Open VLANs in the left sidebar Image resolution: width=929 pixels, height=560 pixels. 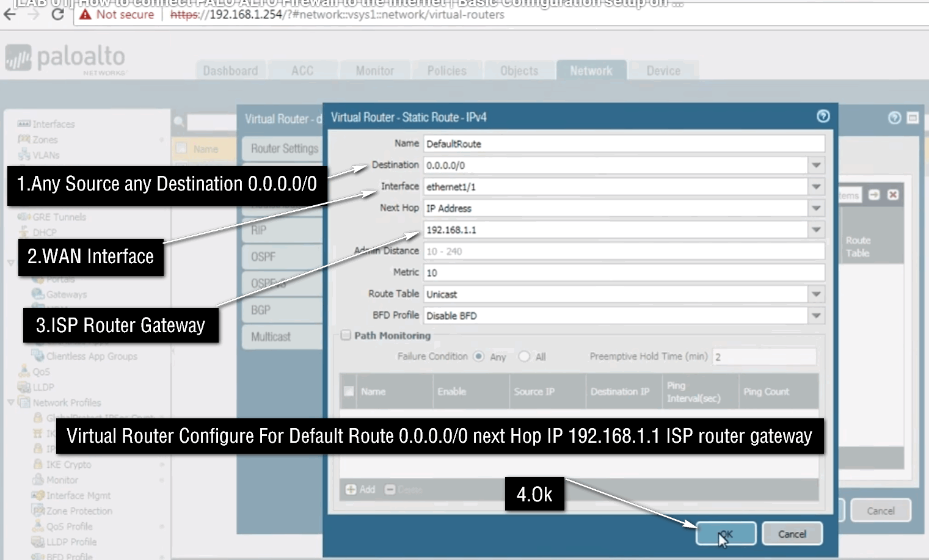point(46,155)
